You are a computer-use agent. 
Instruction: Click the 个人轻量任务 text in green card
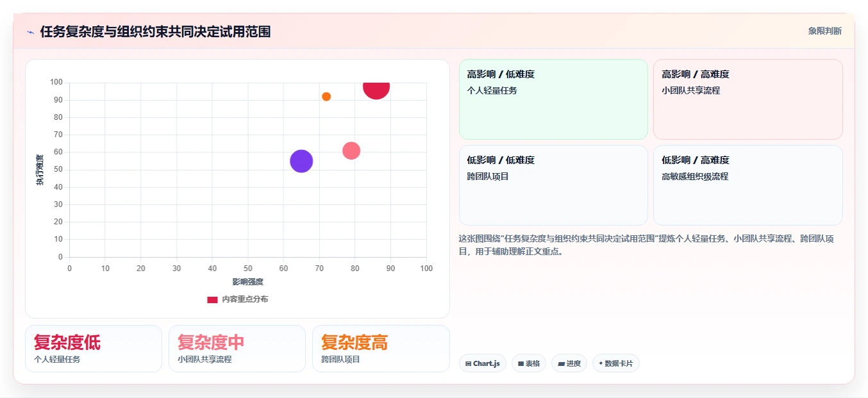[x=492, y=90]
